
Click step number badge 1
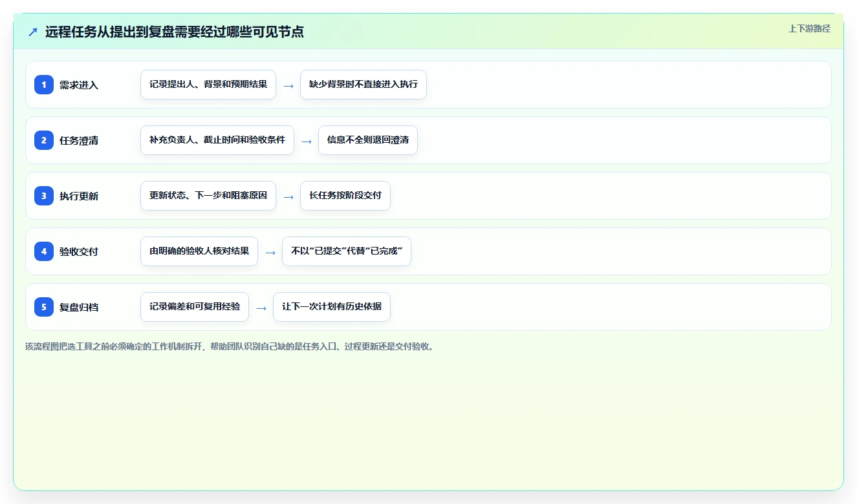[44, 85]
